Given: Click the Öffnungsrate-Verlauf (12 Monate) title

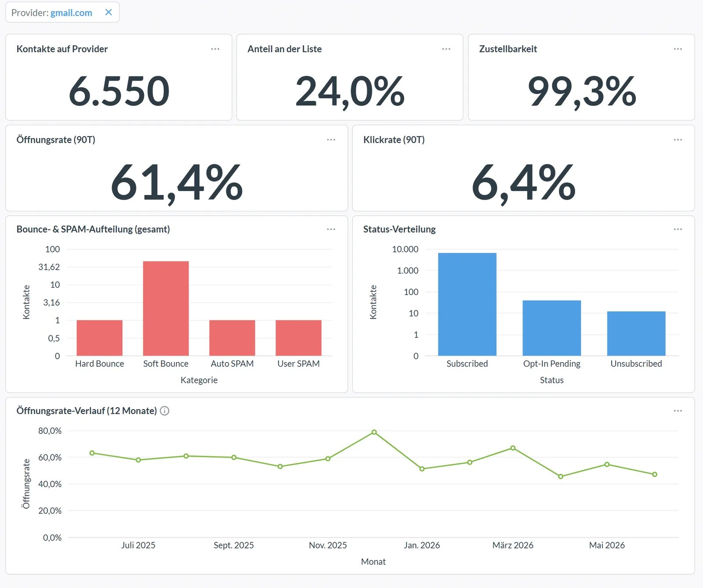Looking at the screenshot, I should (x=87, y=411).
